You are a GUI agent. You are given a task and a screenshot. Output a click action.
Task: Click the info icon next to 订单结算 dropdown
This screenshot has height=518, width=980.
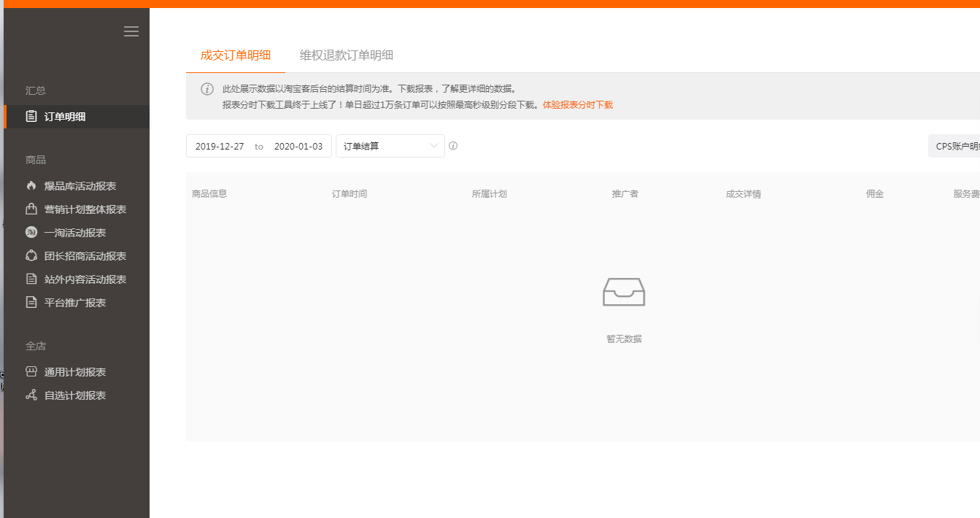453,146
